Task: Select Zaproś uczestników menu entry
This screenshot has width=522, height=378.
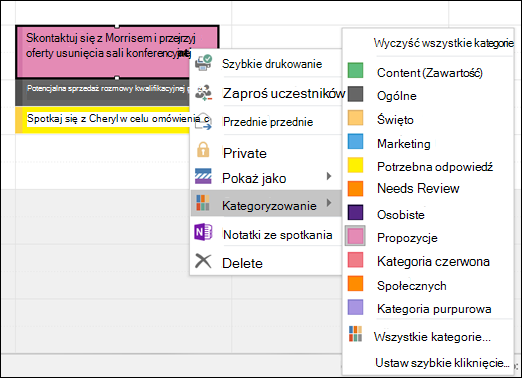Action: point(266,93)
